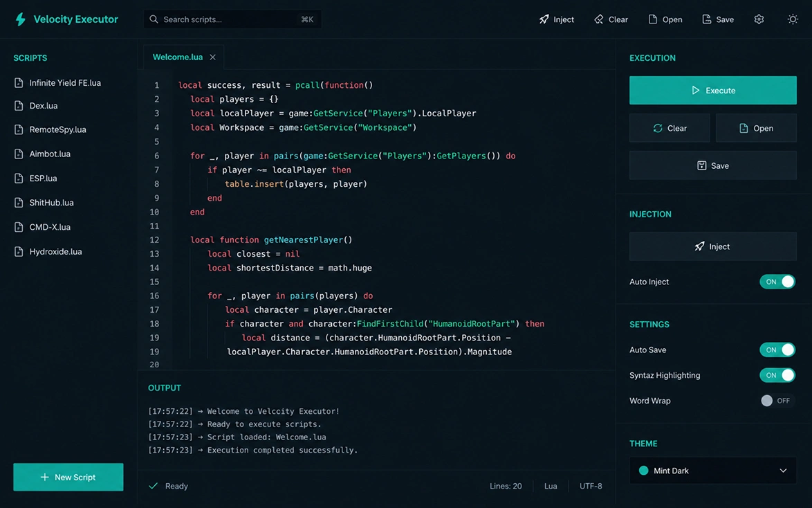Screen dimensions: 812x508
Task: Enable the Word Wrap switch
Action: click(x=777, y=401)
